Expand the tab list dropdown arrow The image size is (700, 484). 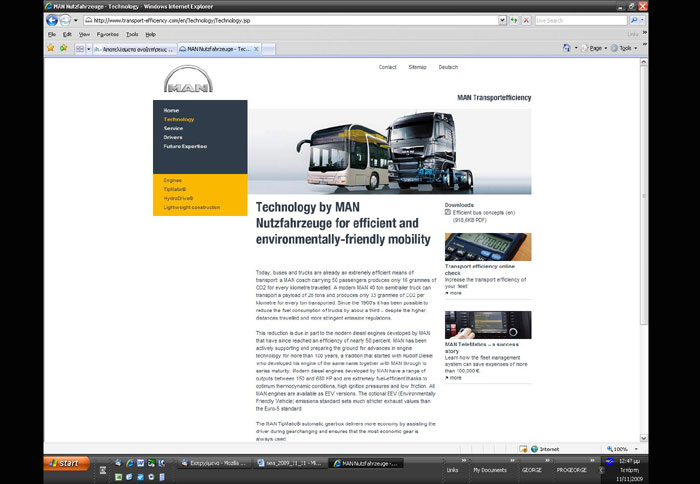point(88,49)
